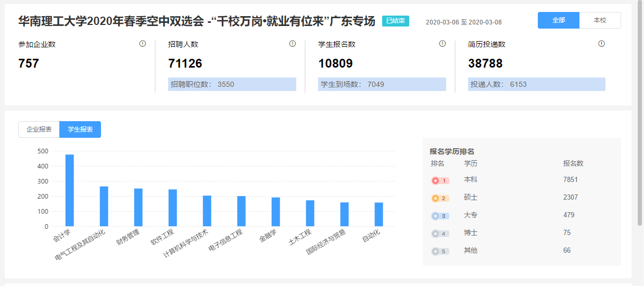Click info icon next to 招聘人数
The image size is (644, 286).
tap(293, 44)
